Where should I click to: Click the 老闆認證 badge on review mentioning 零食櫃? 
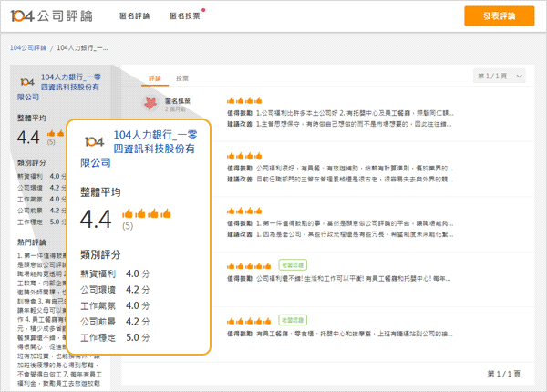click(x=293, y=320)
